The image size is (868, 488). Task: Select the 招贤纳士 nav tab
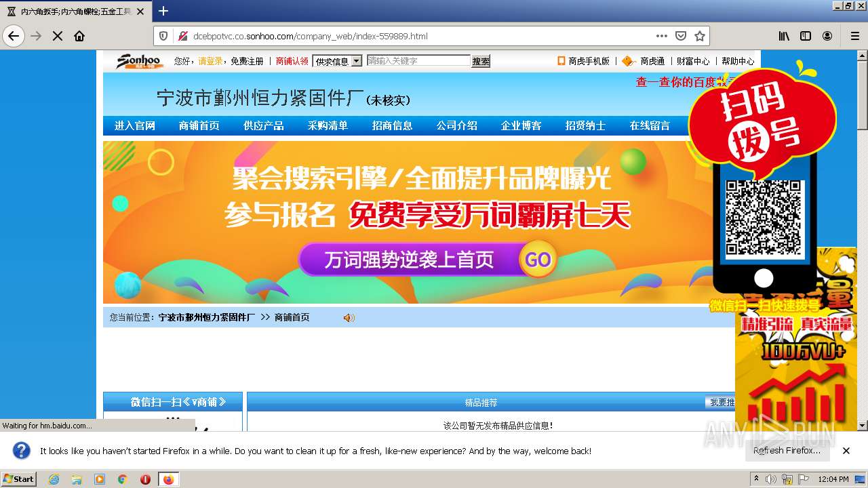coord(586,125)
